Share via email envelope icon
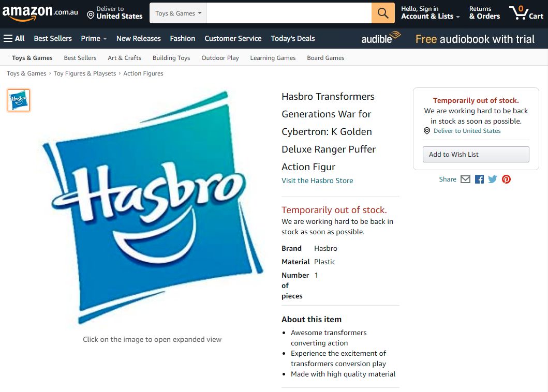Viewport: 548px width, 392px height. (x=465, y=179)
